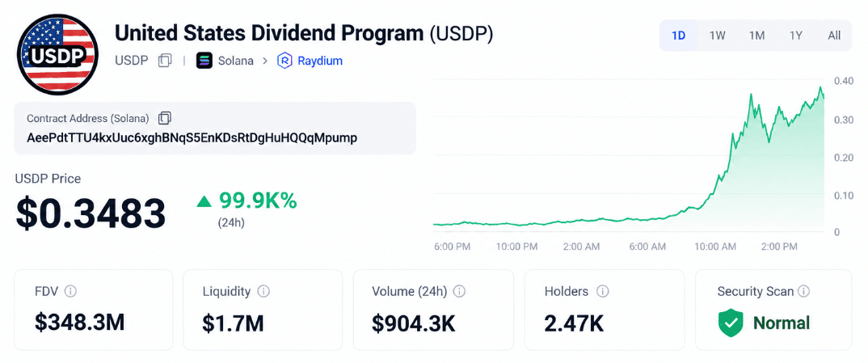
Task: Open the Raydium link
Action: click(x=320, y=61)
